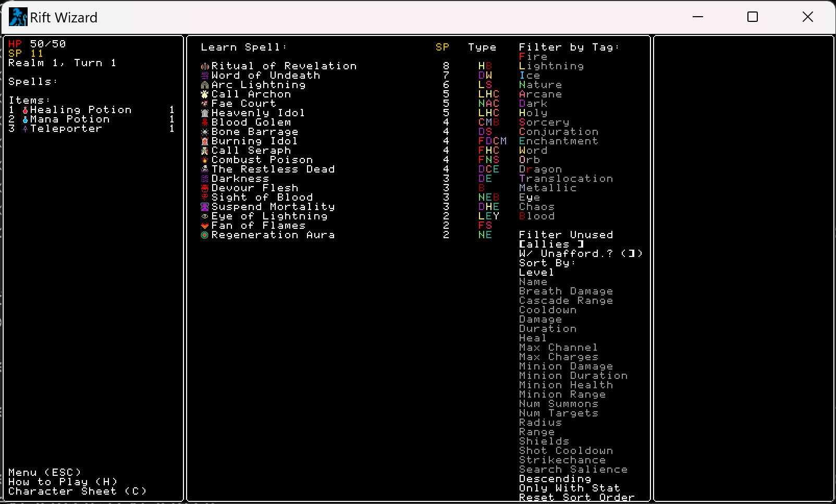836x504 pixels.
Task: Toggle the allies filter checkbox
Action: (551, 244)
